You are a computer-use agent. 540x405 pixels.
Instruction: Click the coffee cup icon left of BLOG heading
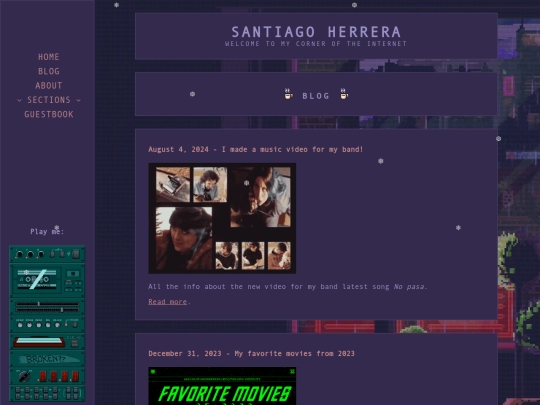(288, 94)
